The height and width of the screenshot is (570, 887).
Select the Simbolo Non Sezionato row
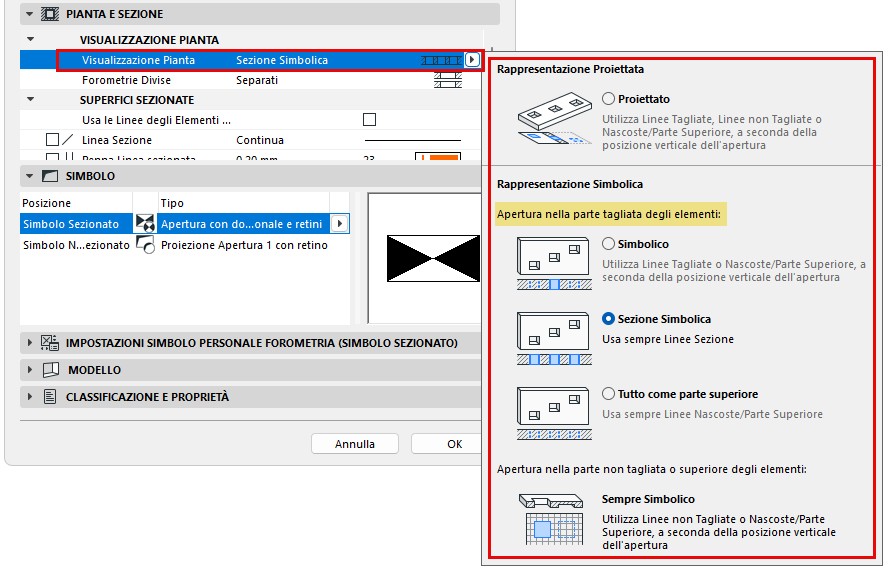pos(184,245)
